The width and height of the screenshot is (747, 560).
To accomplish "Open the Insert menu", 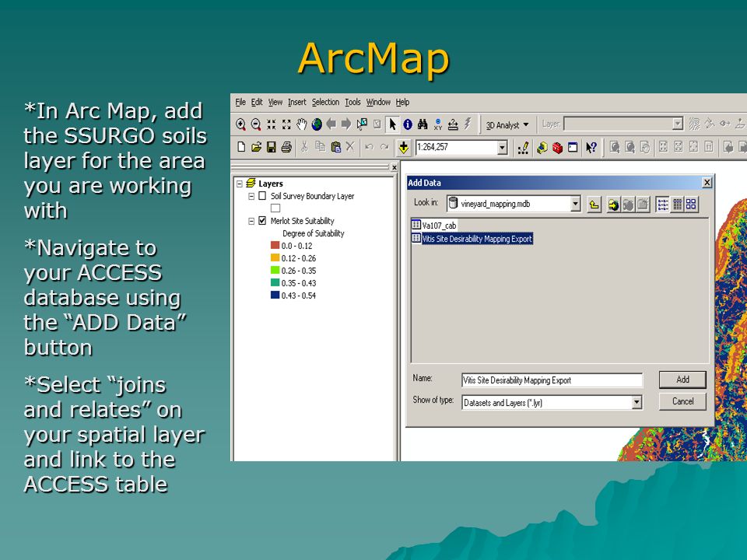I will pos(296,102).
